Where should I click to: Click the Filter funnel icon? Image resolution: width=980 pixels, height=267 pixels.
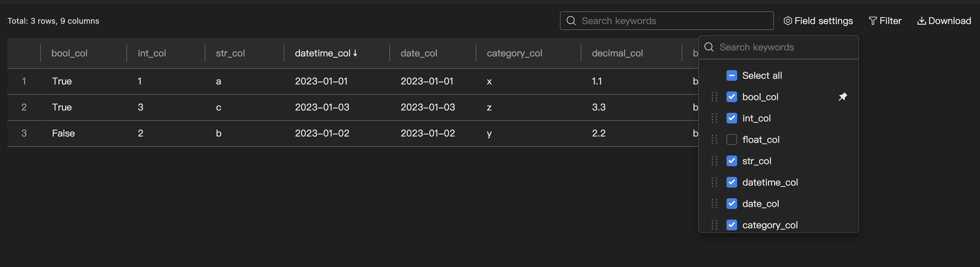click(873, 21)
